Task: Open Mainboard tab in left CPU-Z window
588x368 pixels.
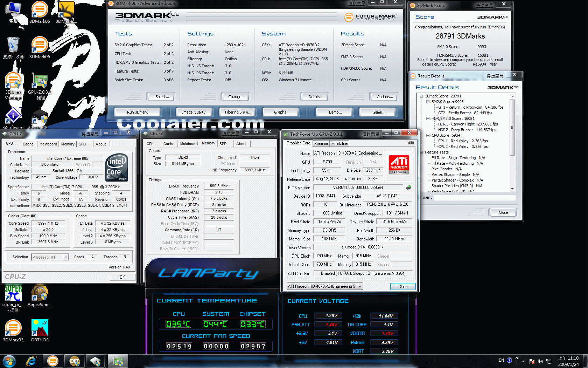Action: [48, 144]
